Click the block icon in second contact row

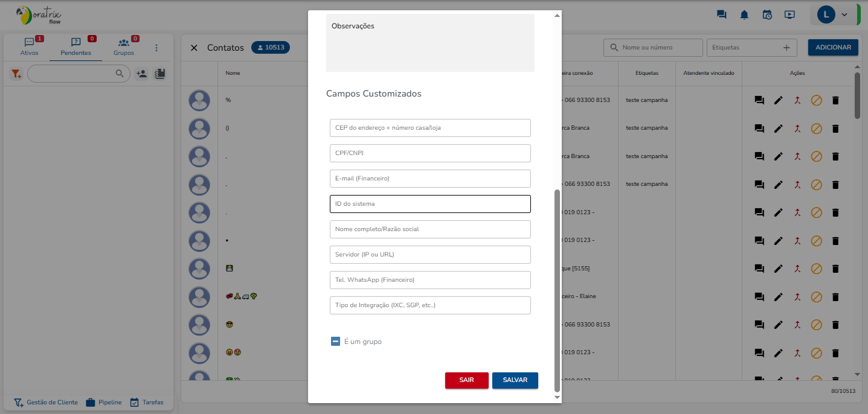816,129
